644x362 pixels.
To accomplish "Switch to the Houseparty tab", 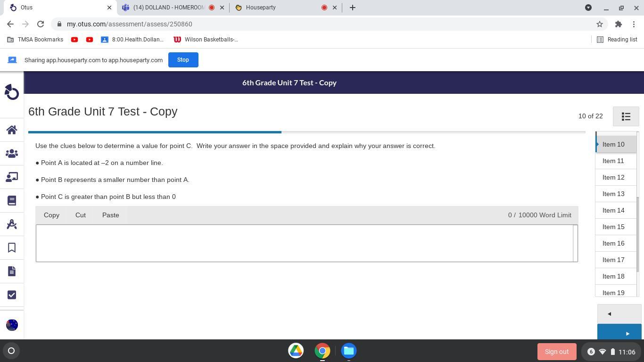I will [x=286, y=8].
